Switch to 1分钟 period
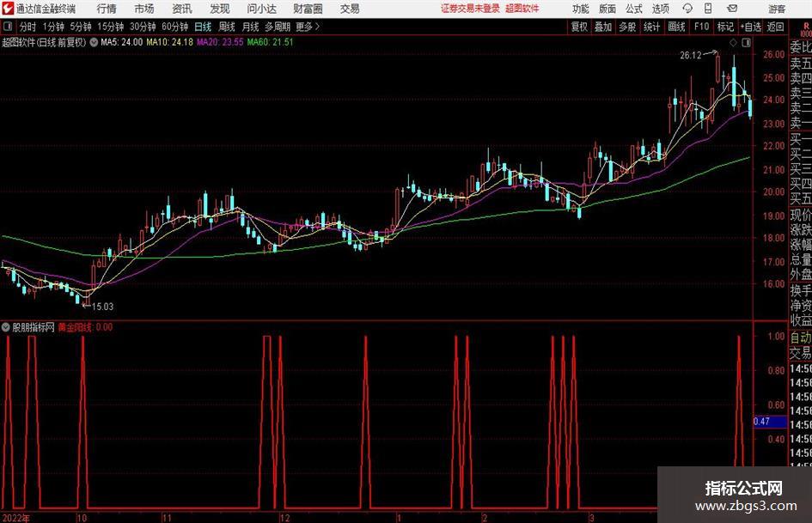The width and height of the screenshot is (812, 523). point(53,27)
